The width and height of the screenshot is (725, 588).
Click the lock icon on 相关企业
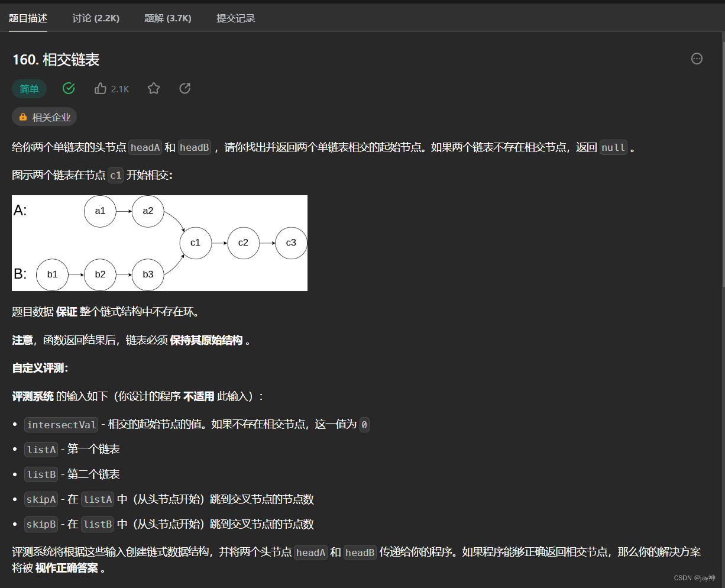tap(24, 117)
